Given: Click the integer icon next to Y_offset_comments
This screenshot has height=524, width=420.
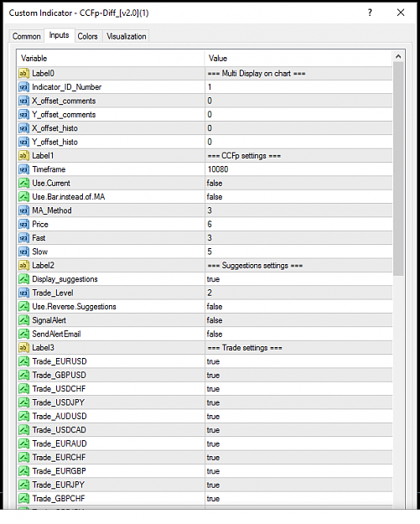Looking at the screenshot, I should pyautogui.click(x=23, y=114).
